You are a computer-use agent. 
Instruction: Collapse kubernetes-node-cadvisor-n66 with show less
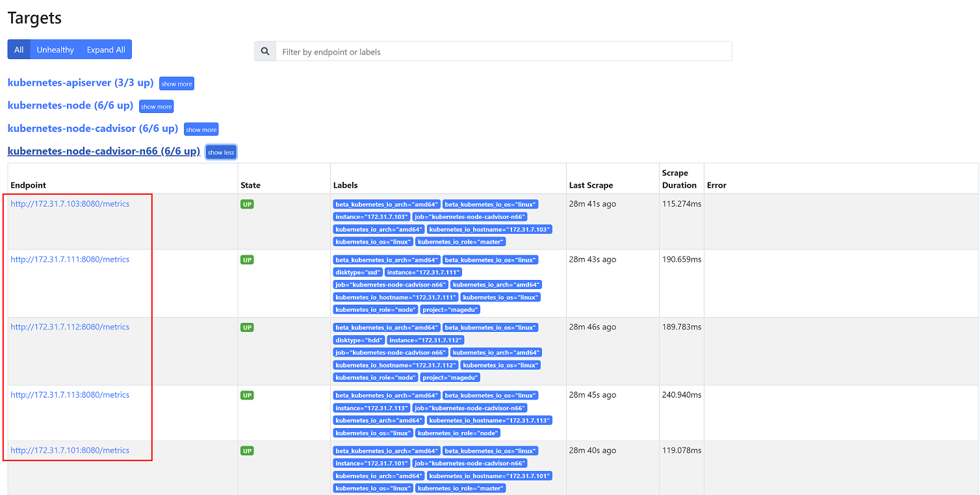tap(221, 152)
